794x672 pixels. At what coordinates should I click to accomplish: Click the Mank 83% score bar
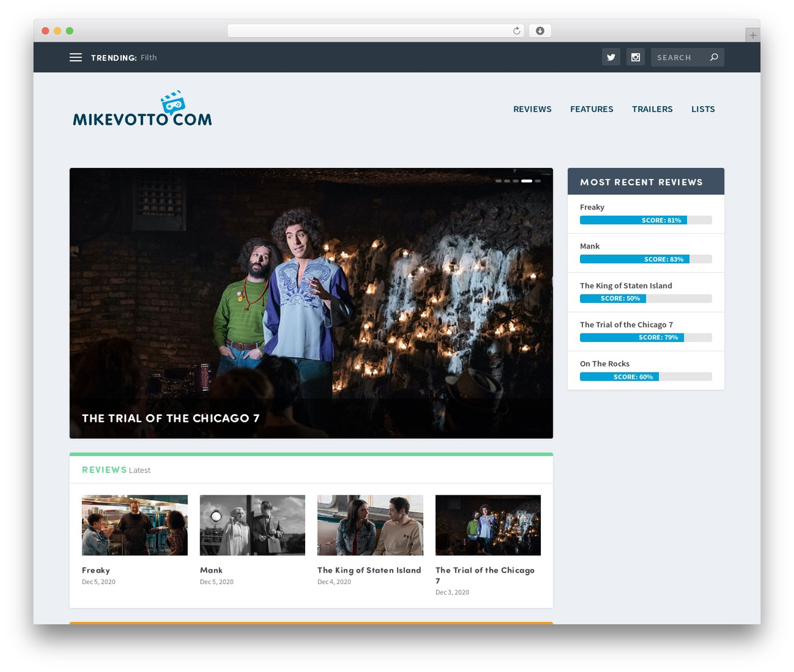646,259
